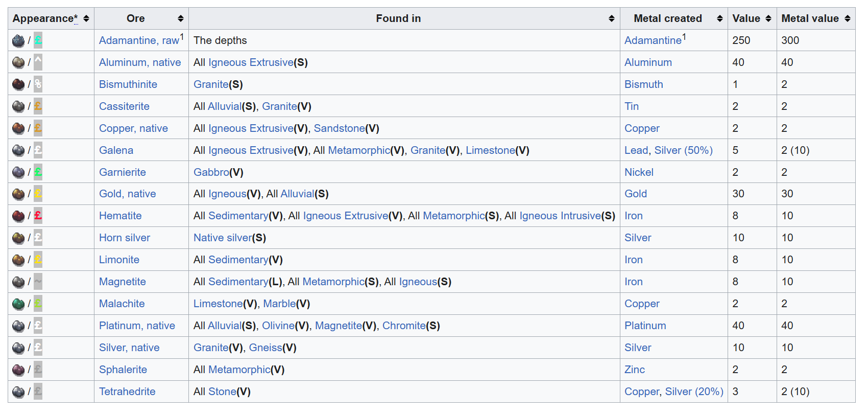Follow the Gneiss link in Silver native row
The image size is (868, 413).
[266, 348]
